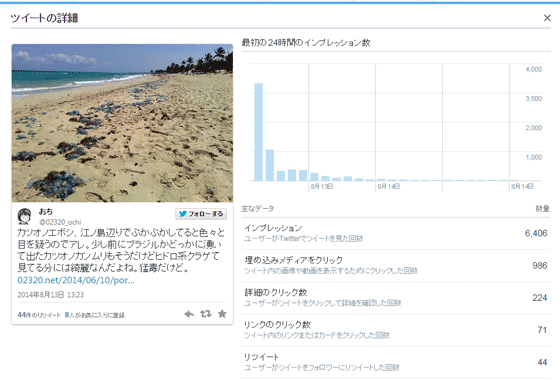Click the リンクのクリック数 row label

(x=277, y=324)
